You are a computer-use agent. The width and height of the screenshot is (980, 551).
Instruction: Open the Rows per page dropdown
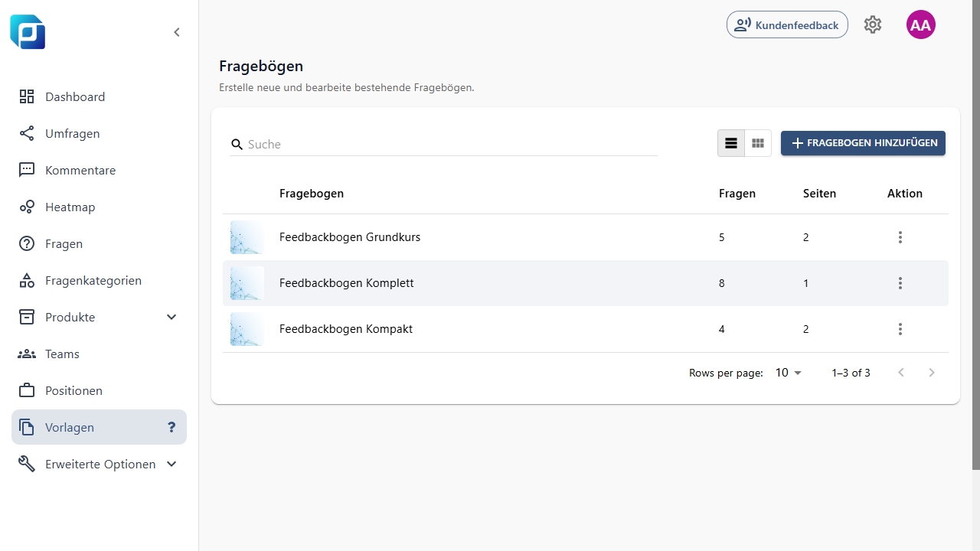pos(789,373)
